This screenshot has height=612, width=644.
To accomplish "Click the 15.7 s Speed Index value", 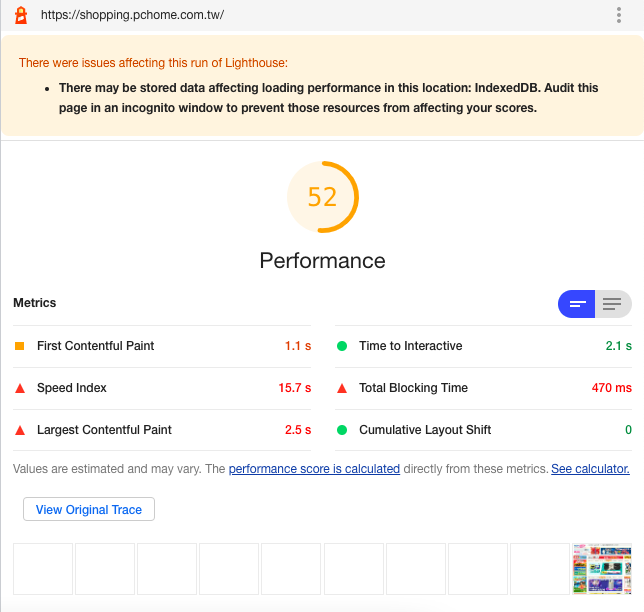I will tap(294, 388).
